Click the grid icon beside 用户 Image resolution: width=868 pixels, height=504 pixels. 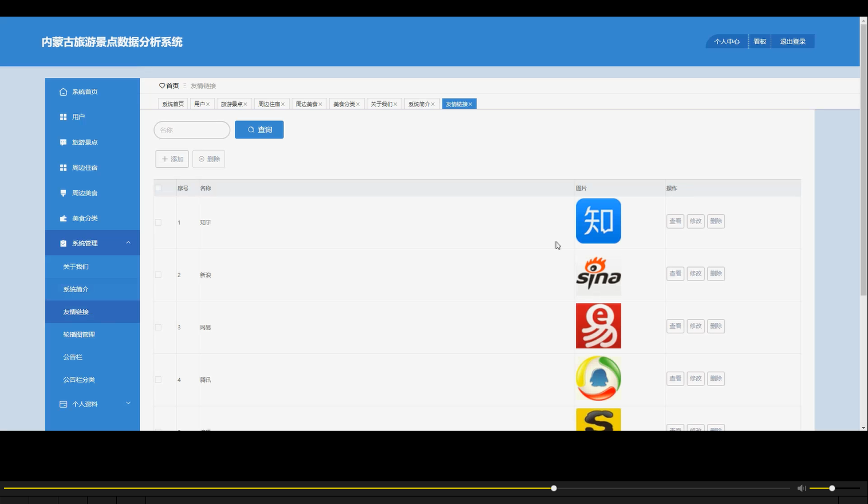[63, 117]
